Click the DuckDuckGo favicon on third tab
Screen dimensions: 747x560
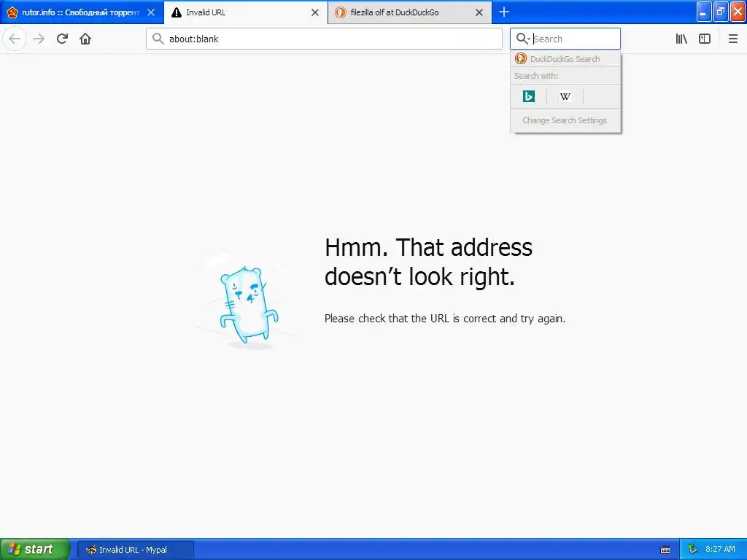tap(340, 12)
